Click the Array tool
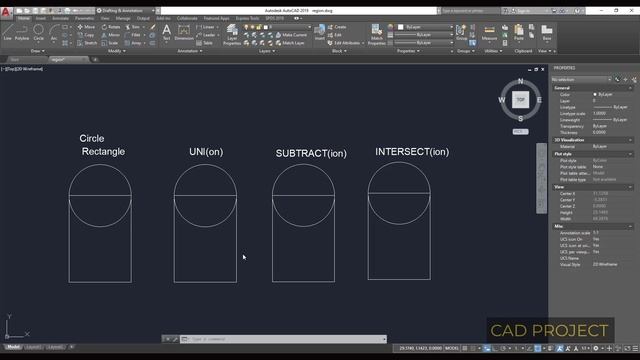640x360 pixels. point(133,43)
